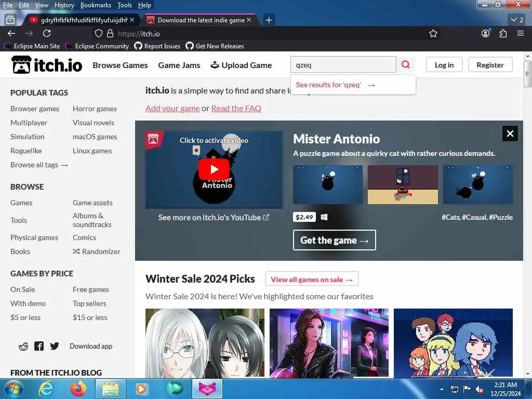Click the Register button
The height and width of the screenshot is (399, 532).
[490, 65]
